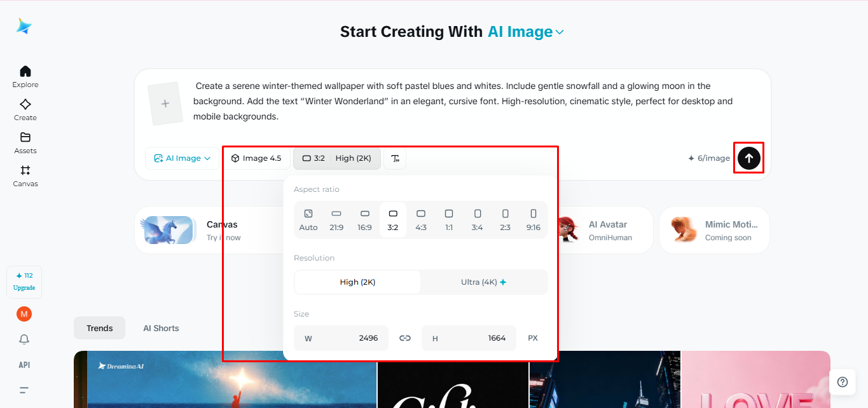This screenshot has width=868, height=408.
Task: Open the Image 4.5 version picker
Action: 257,158
